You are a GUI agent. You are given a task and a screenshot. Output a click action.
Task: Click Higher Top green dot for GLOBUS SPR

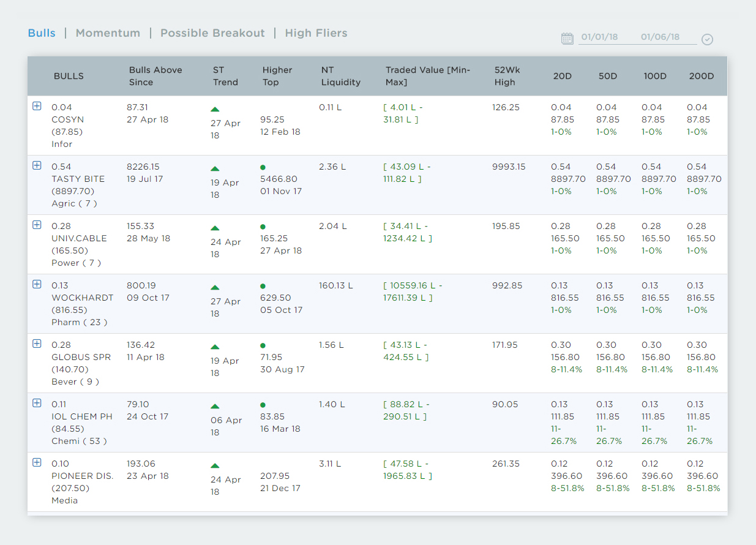pos(263,345)
